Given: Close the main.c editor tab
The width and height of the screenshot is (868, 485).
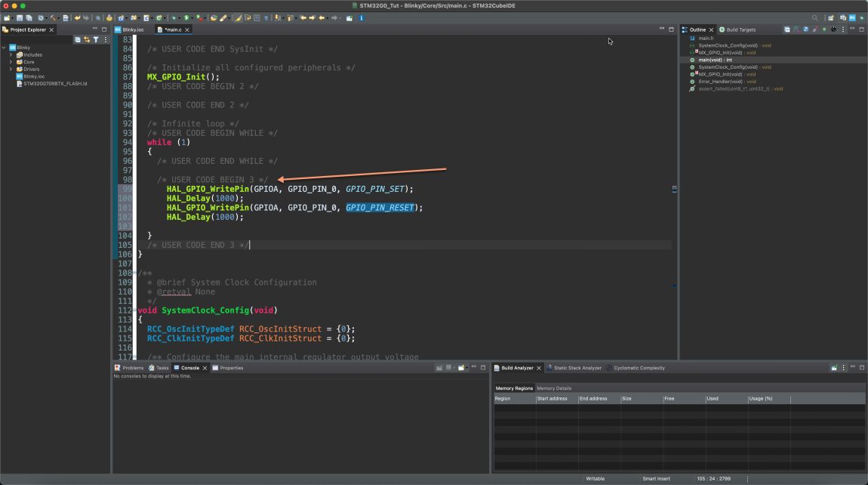Looking at the screenshot, I should (x=187, y=29).
